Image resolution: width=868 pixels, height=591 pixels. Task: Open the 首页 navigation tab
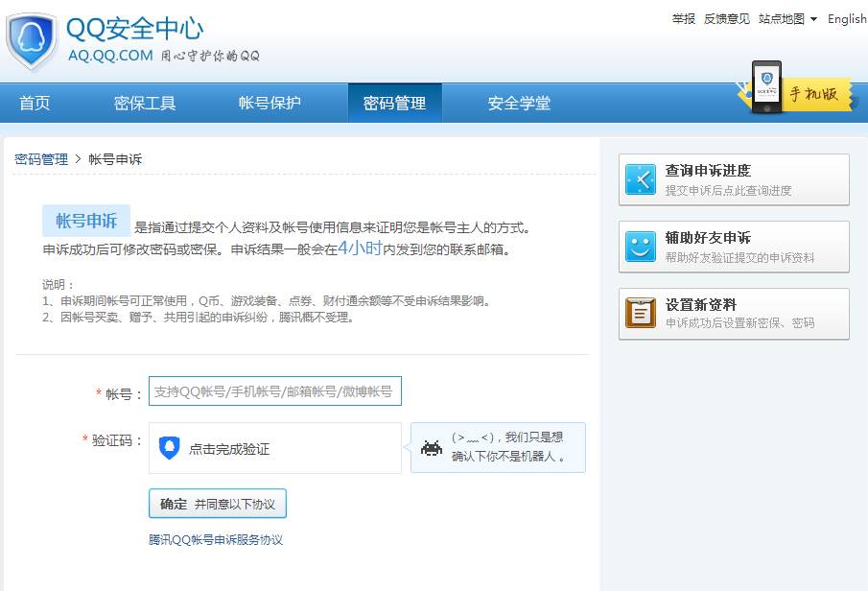tap(35, 103)
